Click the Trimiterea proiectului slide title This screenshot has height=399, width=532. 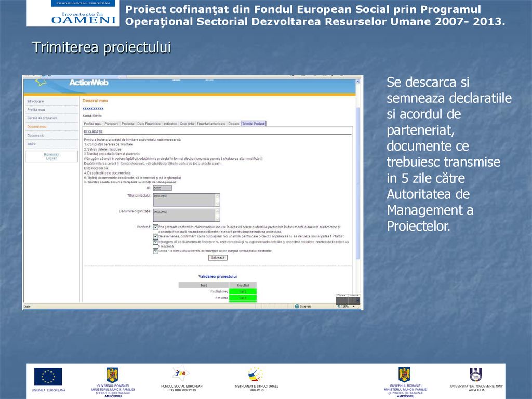tap(101, 47)
